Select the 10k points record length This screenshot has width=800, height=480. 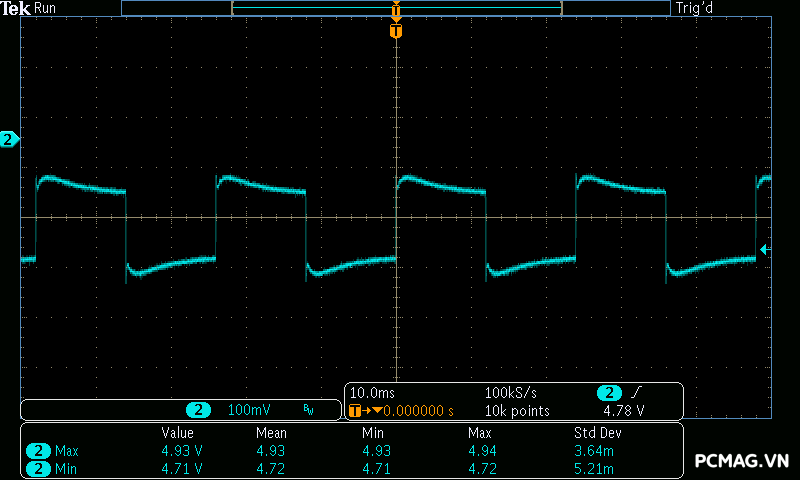pyautogui.click(x=517, y=411)
